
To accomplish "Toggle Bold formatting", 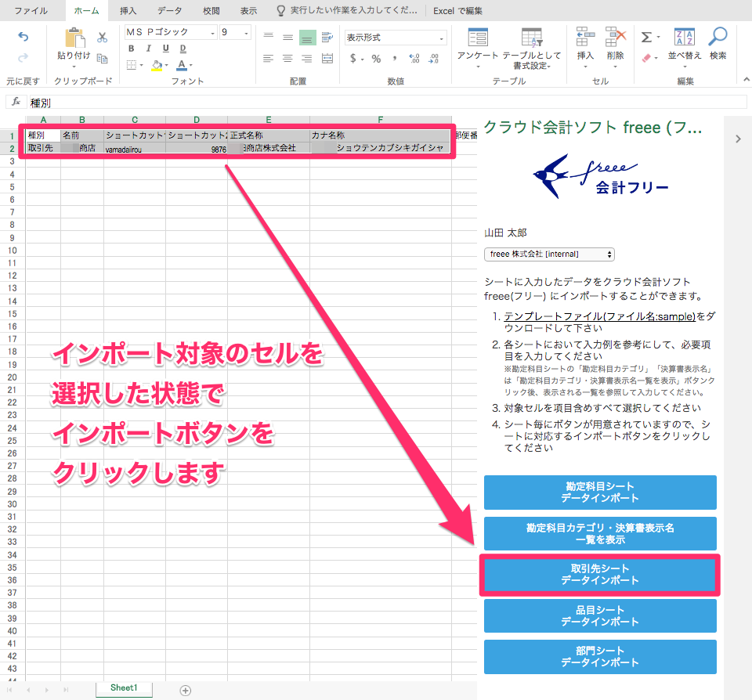I will 131,49.
